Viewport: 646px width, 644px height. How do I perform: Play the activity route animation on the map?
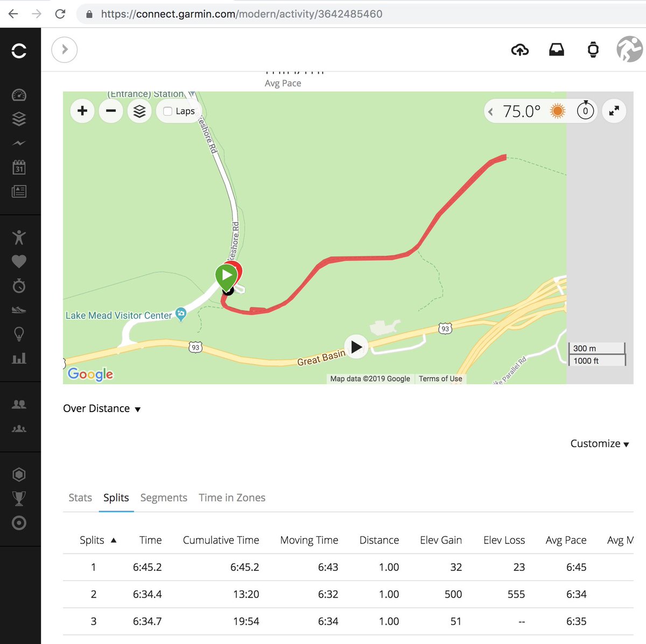pos(356,347)
